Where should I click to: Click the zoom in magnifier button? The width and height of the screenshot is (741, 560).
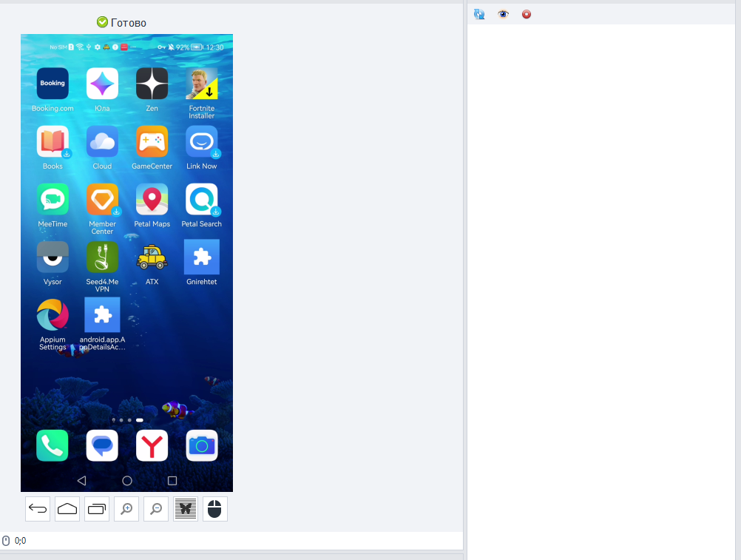click(x=126, y=509)
